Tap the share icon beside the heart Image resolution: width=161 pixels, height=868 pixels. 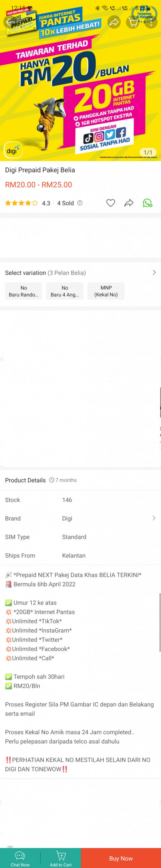[x=129, y=203]
